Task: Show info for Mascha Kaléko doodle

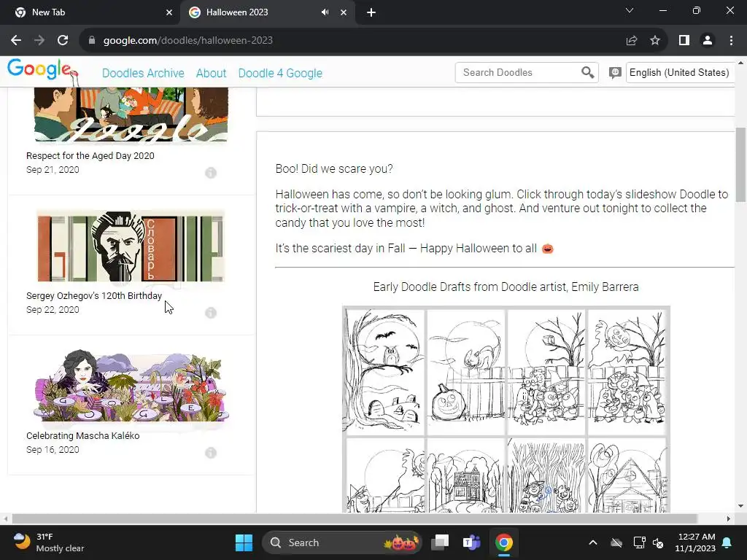Action: [211, 452]
